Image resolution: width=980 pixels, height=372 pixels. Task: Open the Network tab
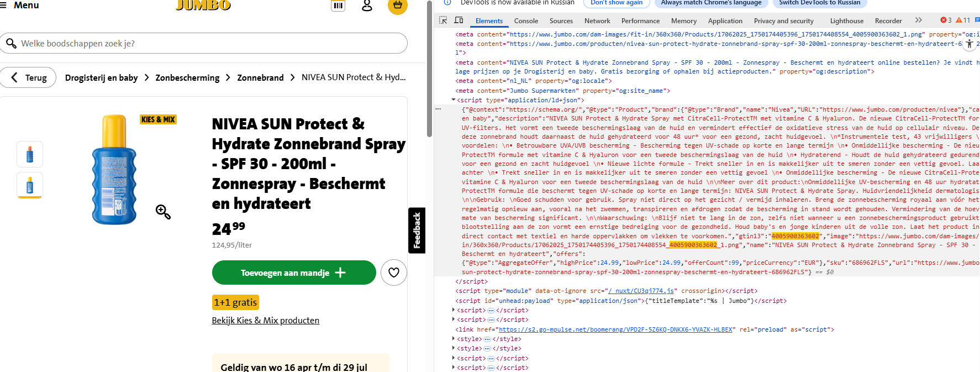pyautogui.click(x=597, y=21)
